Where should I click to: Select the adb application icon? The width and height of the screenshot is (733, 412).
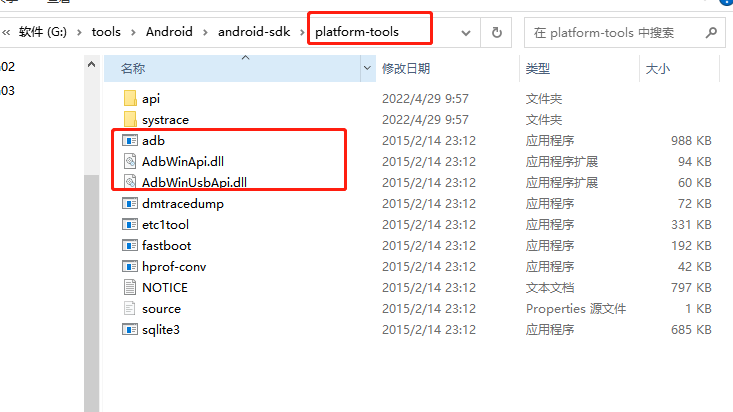(x=129, y=140)
